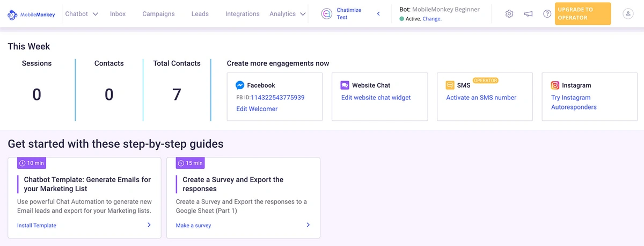
Task: Click the MobileMonkey logo
Action: tap(31, 14)
